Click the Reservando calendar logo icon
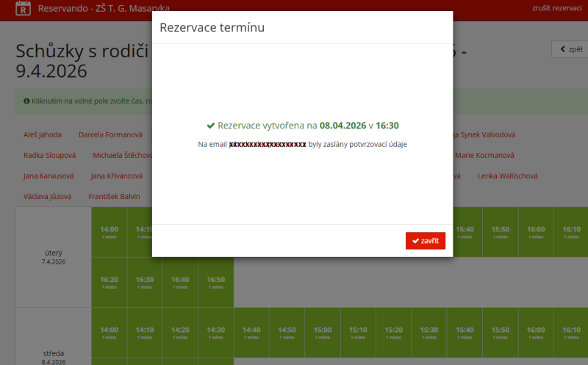 pos(23,8)
